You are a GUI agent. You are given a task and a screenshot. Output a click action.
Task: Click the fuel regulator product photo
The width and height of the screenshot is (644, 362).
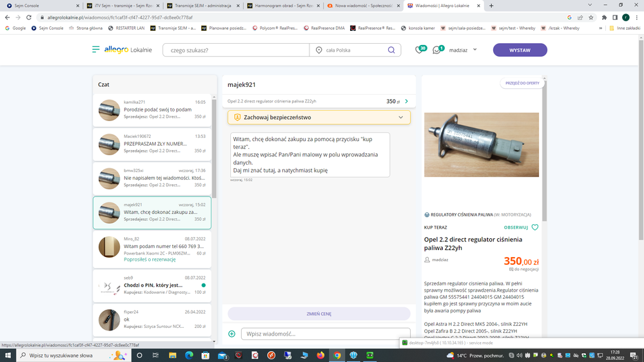click(x=482, y=144)
